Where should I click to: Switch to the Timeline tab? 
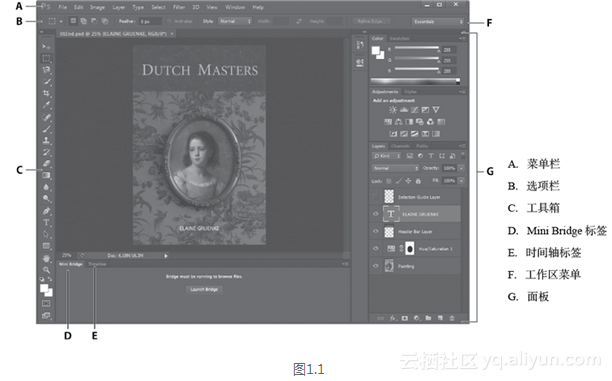tap(97, 264)
